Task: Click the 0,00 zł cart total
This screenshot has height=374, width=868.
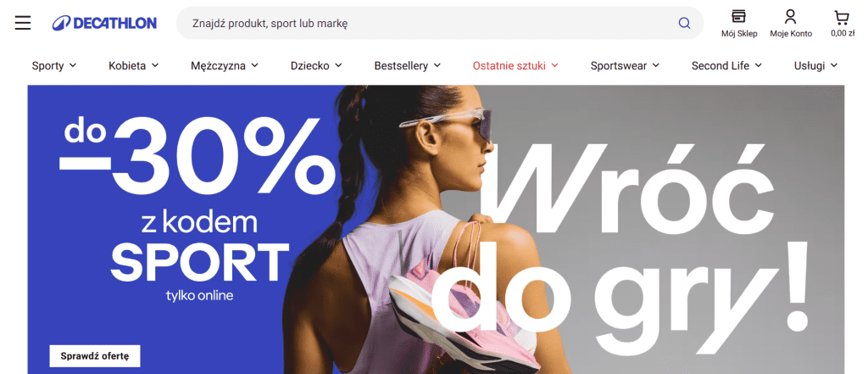Action: 843,33
